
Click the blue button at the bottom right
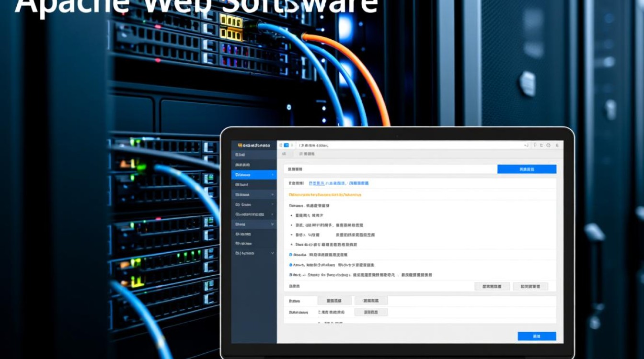point(537,337)
